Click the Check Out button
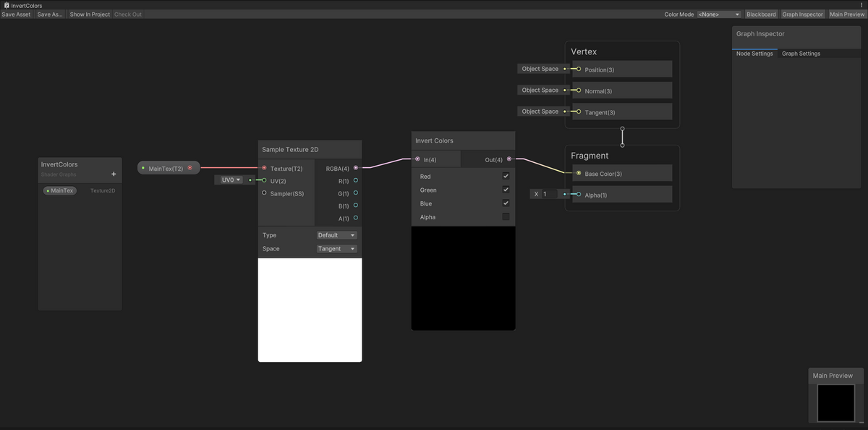The height and width of the screenshot is (430, 868). pyautogui.click(x=128, y=14)
